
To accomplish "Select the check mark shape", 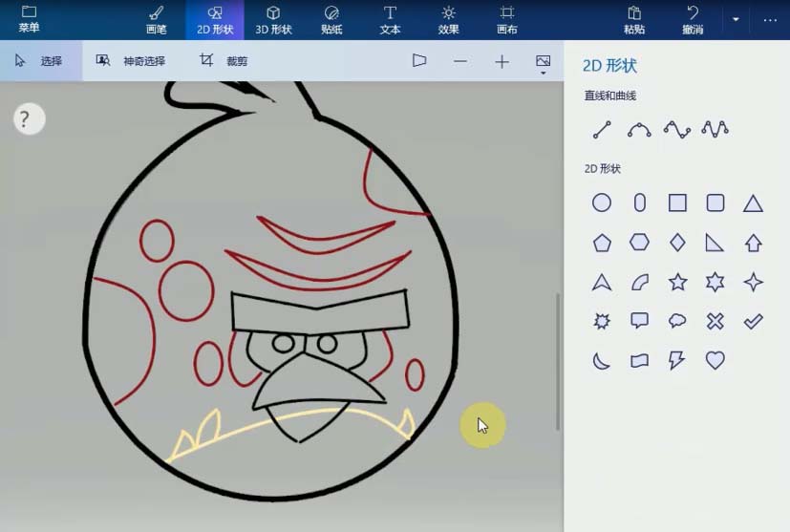I will tap(753, 321).
